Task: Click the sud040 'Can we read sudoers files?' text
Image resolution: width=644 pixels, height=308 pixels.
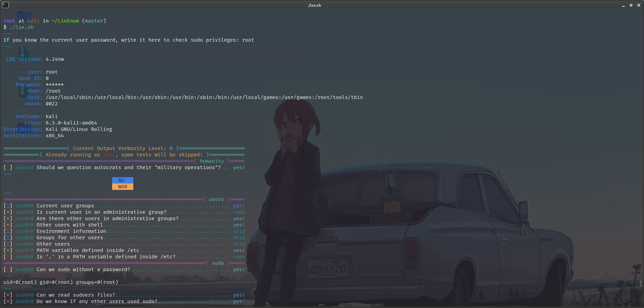Action: click(76, 295)
